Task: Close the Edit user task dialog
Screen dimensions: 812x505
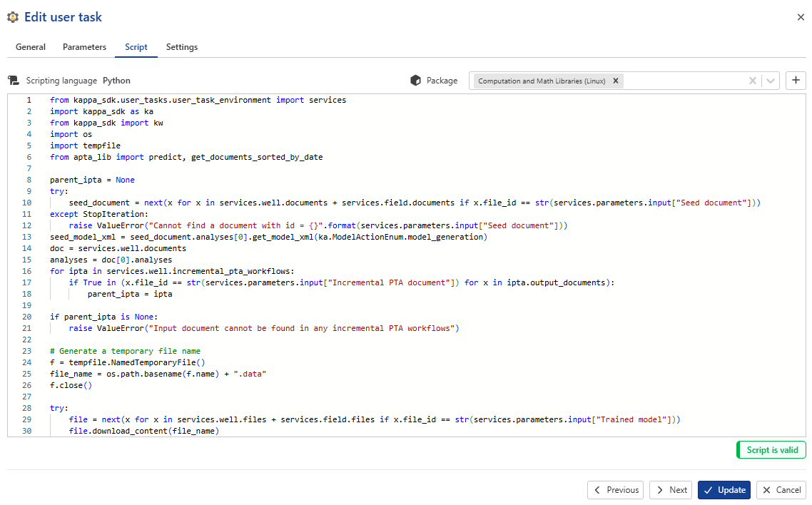Action: coord(801,17)
